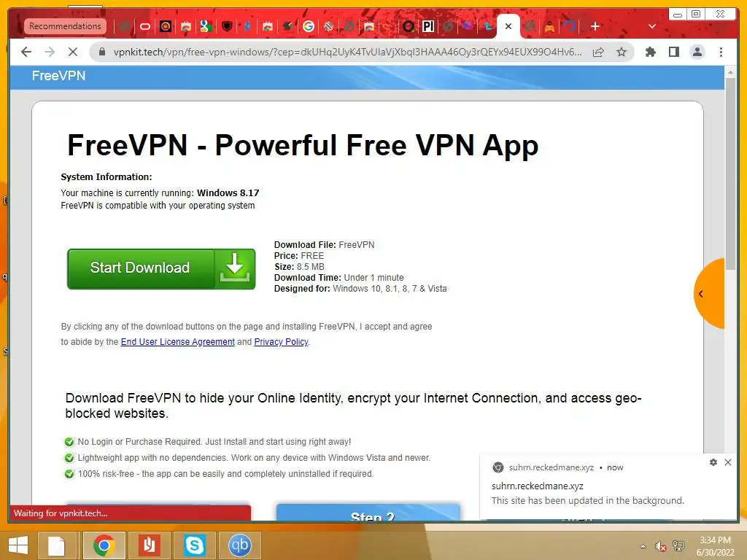
Task: Go back to the previous page
Action: click(26, 52)
